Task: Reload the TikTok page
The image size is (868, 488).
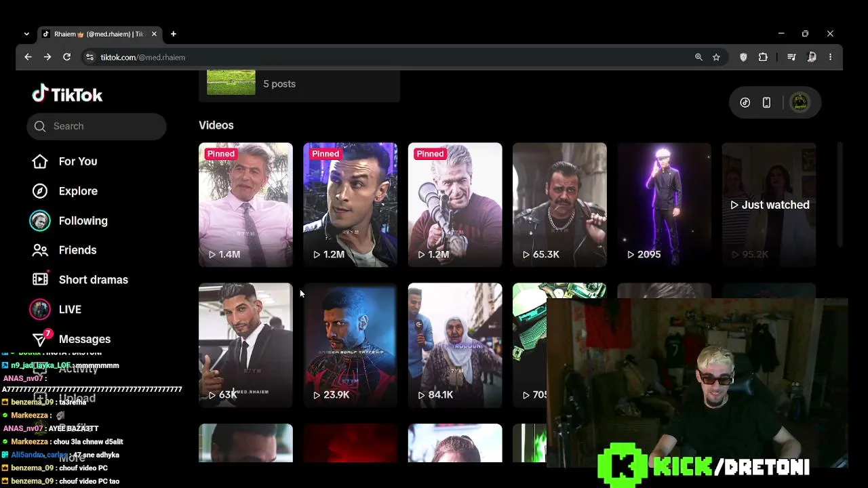Action: (x=67, y=58)
